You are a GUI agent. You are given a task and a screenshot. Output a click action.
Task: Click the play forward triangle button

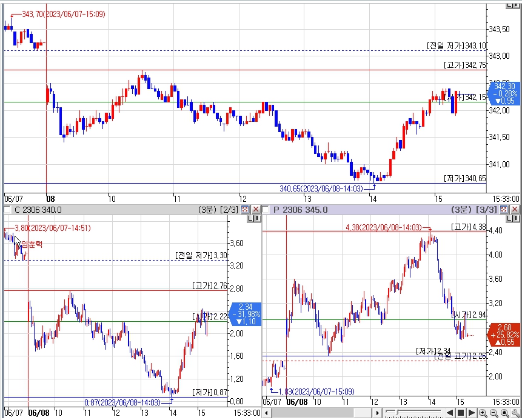point(472,413)
